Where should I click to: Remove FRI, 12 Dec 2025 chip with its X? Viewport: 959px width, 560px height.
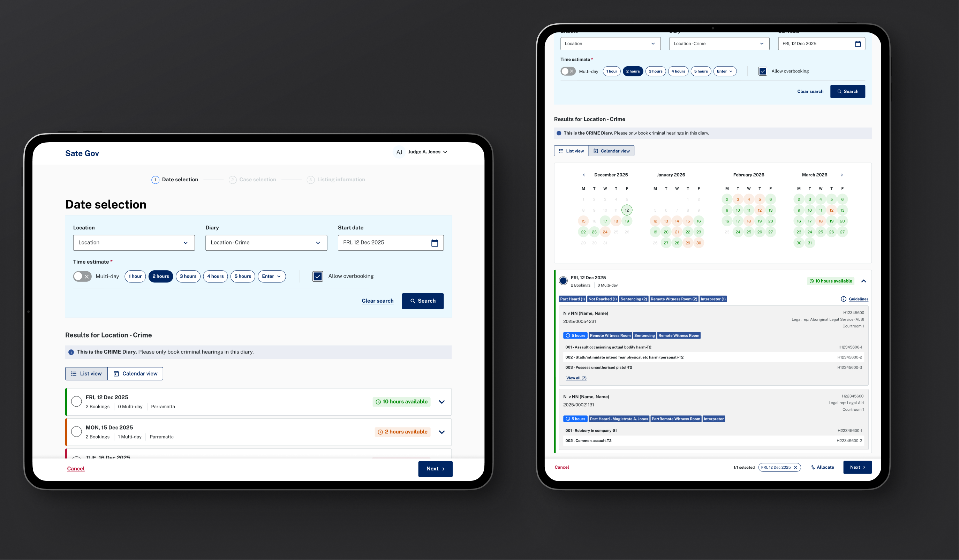coord(795,468)
